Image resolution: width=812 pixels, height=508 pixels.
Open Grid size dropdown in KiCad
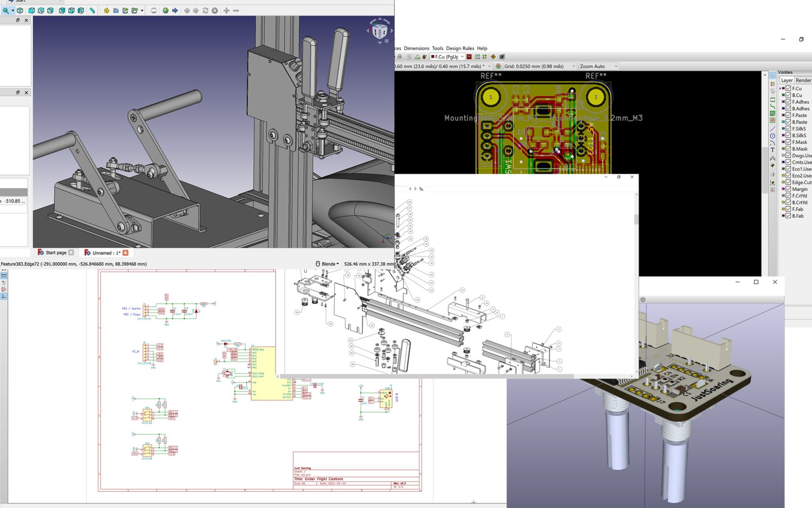click(540, 66)
